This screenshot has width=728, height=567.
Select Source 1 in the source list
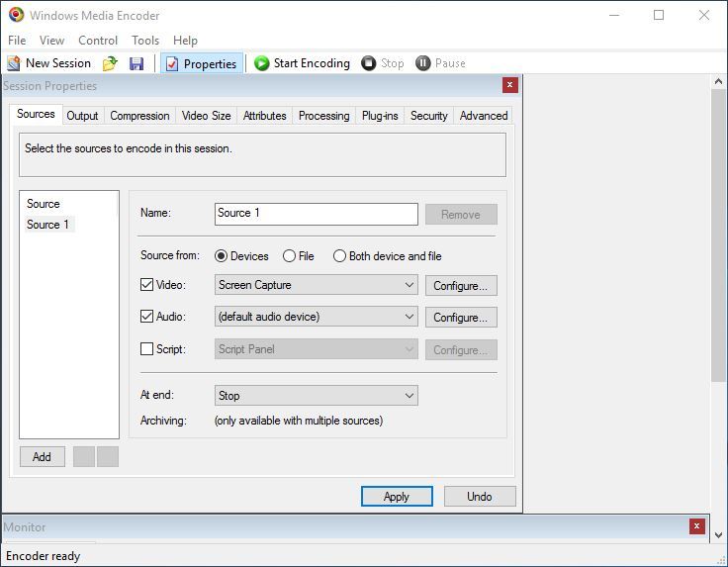tap(47, 225)
